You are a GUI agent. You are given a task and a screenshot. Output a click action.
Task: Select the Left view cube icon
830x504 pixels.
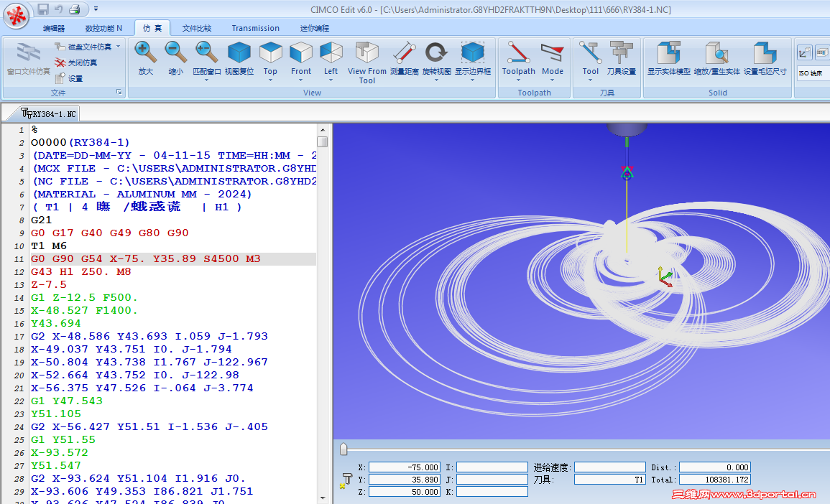click(x=331, y=53)
